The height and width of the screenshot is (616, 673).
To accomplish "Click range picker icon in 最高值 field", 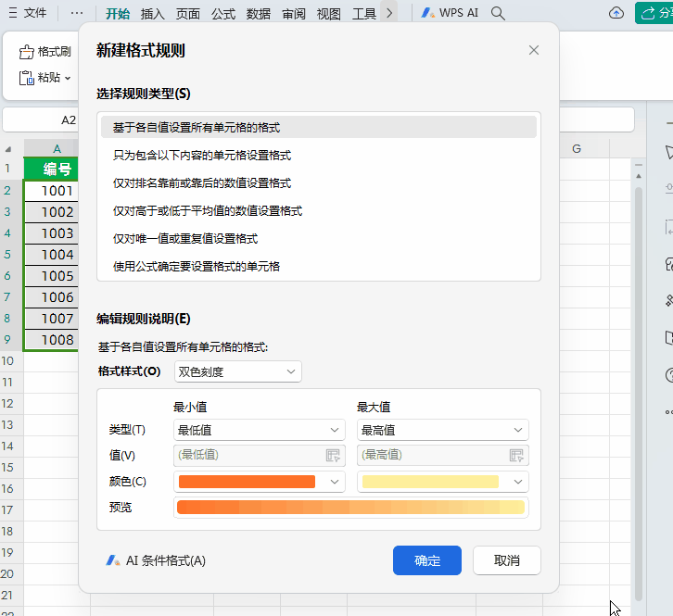I will click(516, 455).
